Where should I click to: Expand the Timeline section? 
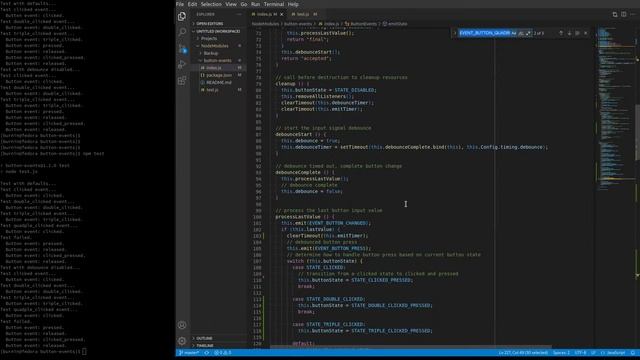click(x=218, y=345)
